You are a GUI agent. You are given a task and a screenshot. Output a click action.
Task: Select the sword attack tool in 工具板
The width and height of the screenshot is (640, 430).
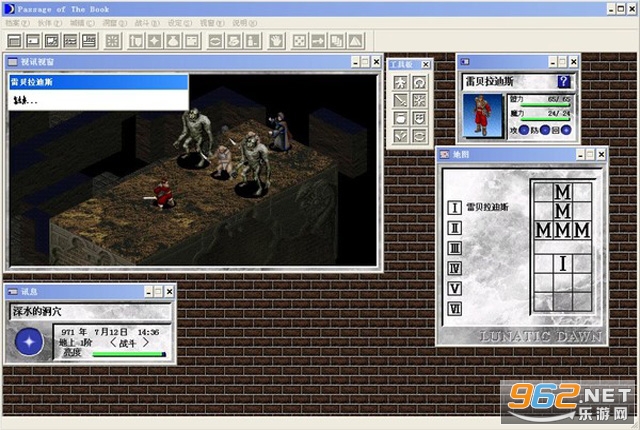coord(400,100)
